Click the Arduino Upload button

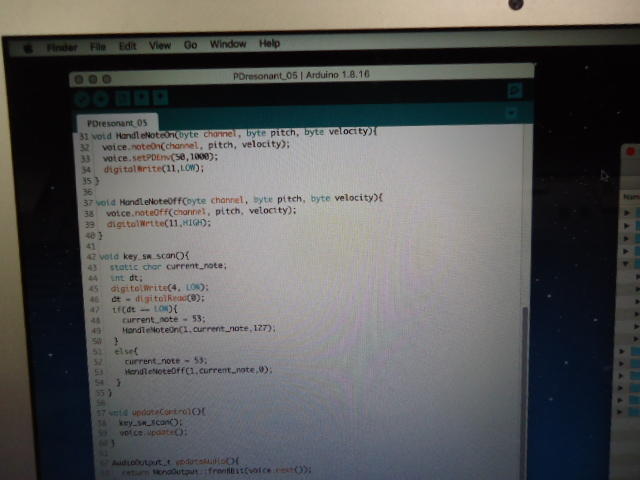pyautogui.click(x=100, y=99)
